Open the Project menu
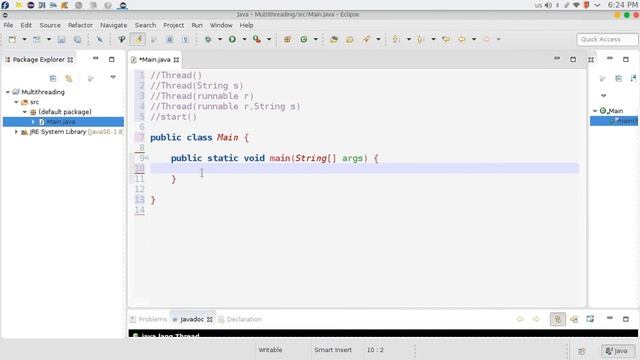This screenshot has width=640, height=360. [173, 25]
